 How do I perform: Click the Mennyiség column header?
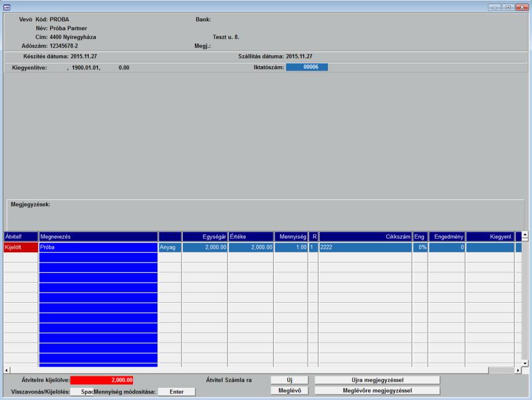(x=291, y=236)
